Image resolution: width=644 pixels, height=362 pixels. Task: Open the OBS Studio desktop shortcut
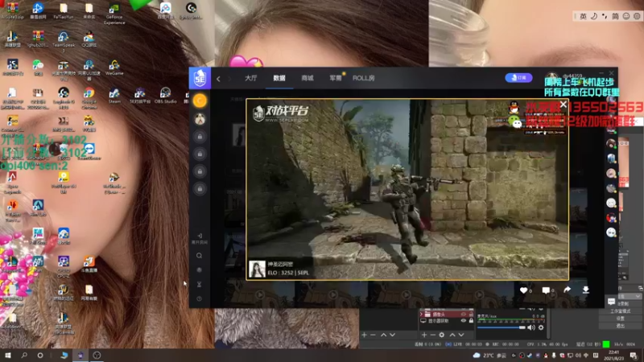165,95
